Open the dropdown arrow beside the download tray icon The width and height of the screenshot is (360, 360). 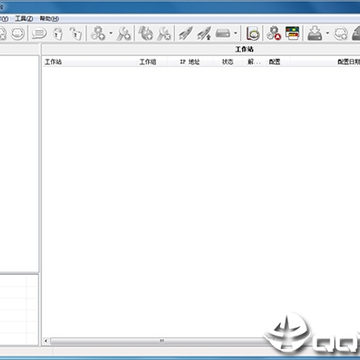tap(327, 33)
